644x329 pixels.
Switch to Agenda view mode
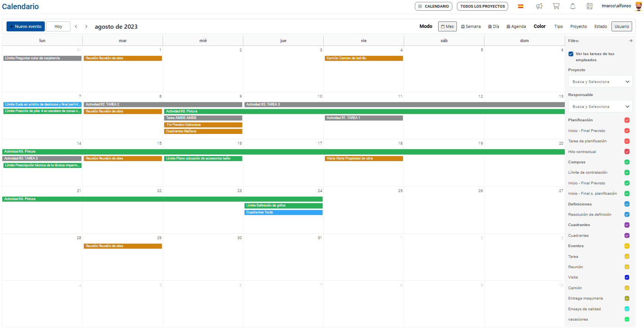(x=516, y=26)
